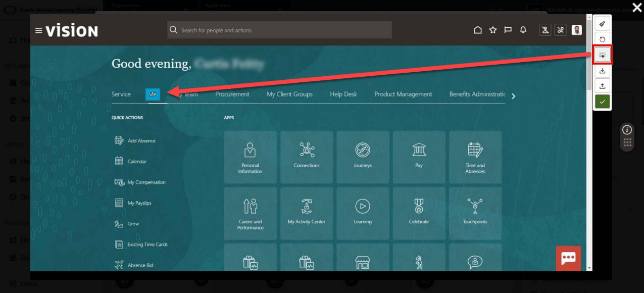This screenshot has width=644, height=293.
Task: Click the Vision logo
Action: 71,31
